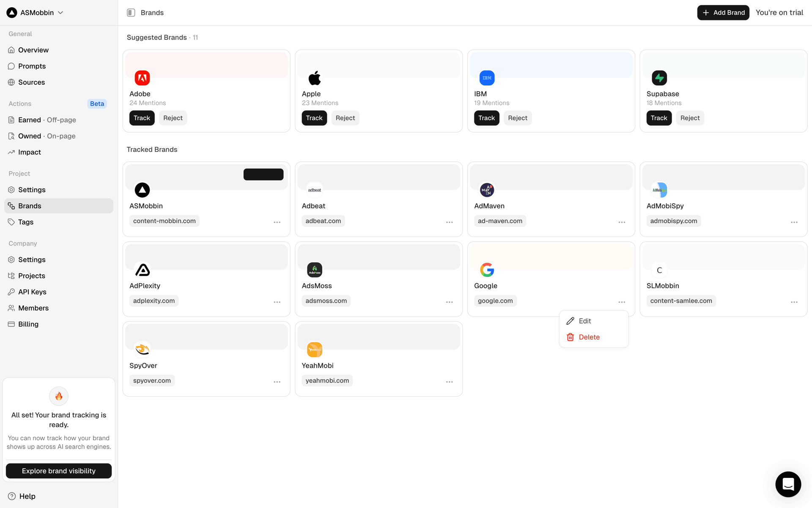Reject the IBM suggested brand
This screenshot has width=812, height=508.
pos(518,118)
